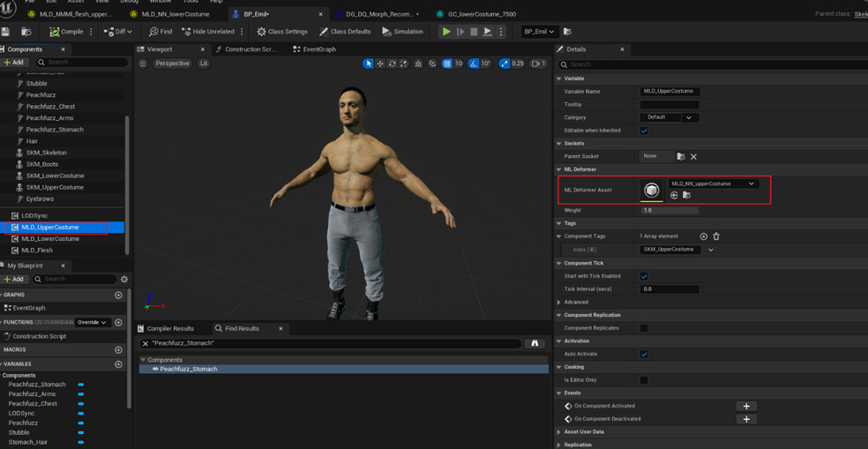Image resolution: width=868 pixels, height=449 pixels.
Task: Open the EventGraph tab
Action: point(314,49)
